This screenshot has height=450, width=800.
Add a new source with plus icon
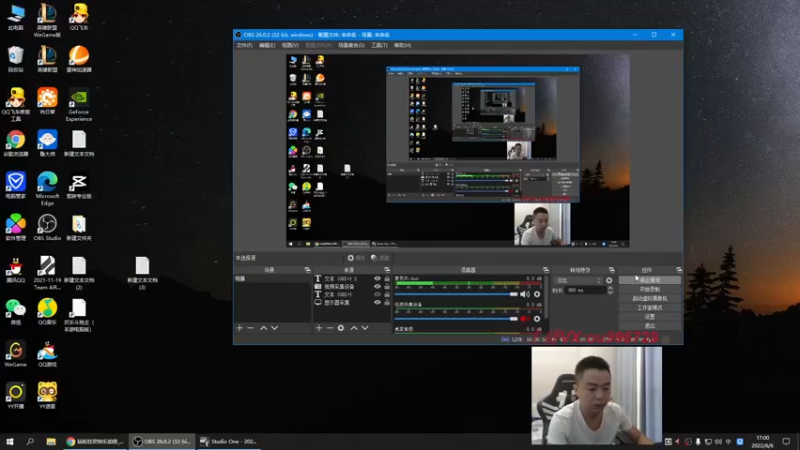319,328
